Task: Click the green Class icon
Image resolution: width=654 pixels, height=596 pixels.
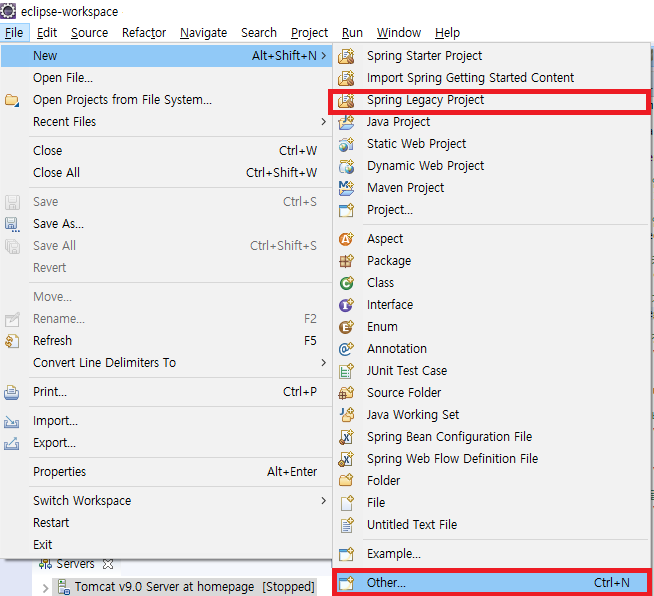Action: pyautogui.click(x=346, y=283)
